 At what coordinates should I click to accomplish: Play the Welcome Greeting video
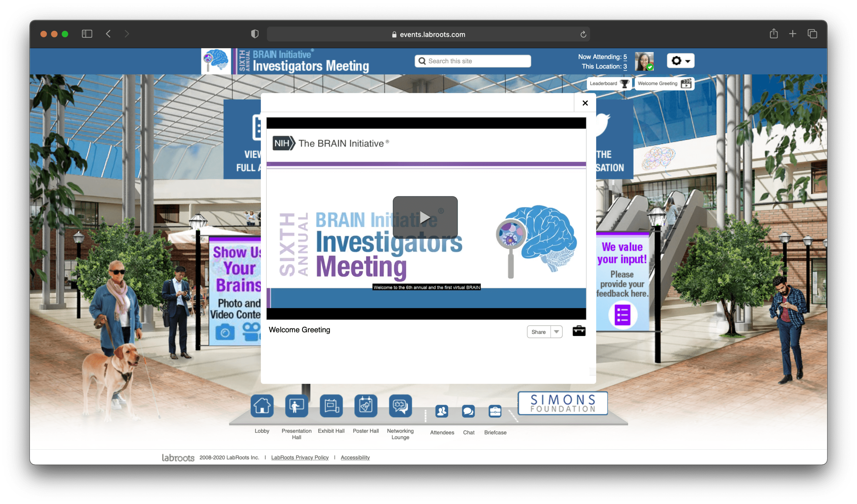[x=425, y=217]
